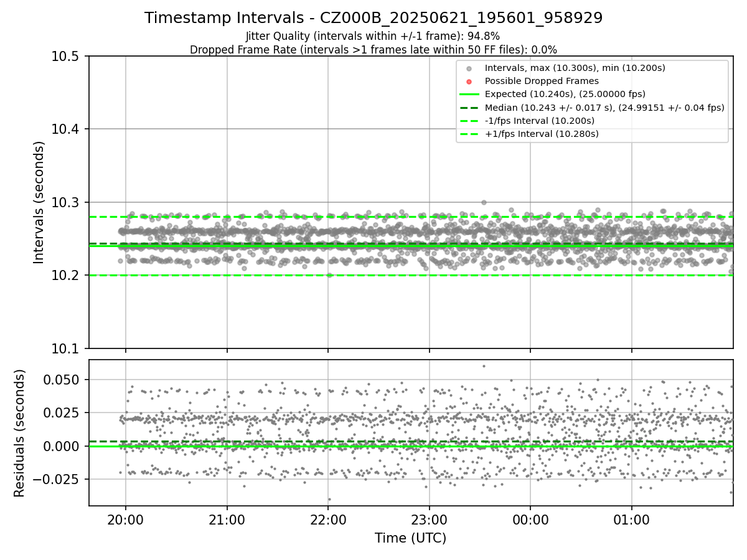Click legend entry '+1/fps Interval (10.280s)'

[x=542, y=134]
